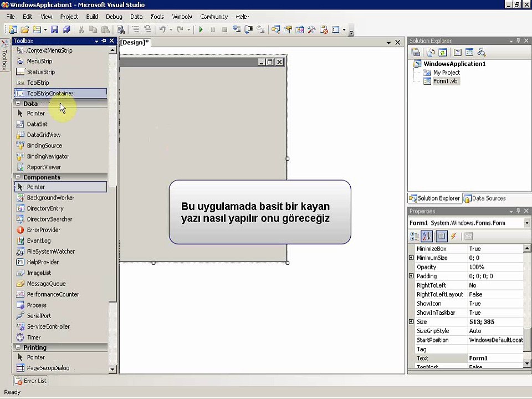Click the Properties toolbar icon in Solution Explorer
This screenshot has width=532, height=399.
[x=416, y=52]
